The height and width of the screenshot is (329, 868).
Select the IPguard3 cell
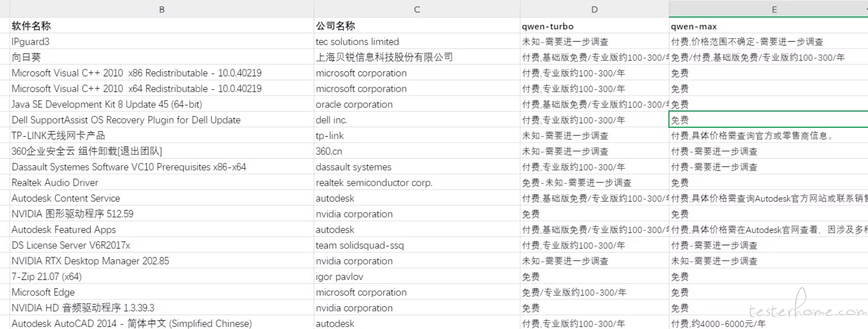point(162,42)
